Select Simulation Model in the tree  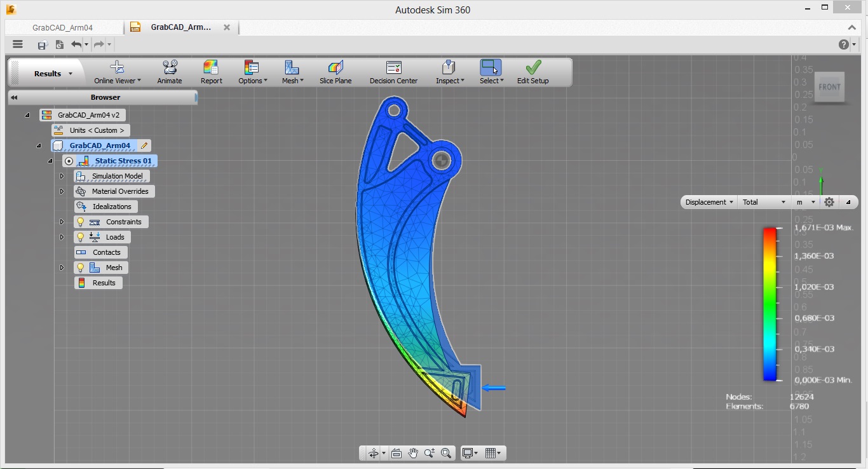(112, 176)
